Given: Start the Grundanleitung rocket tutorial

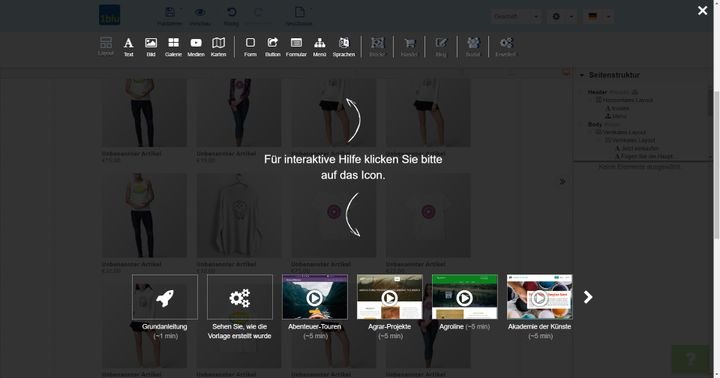Looking at the screenshot, I should coord(165,297).
